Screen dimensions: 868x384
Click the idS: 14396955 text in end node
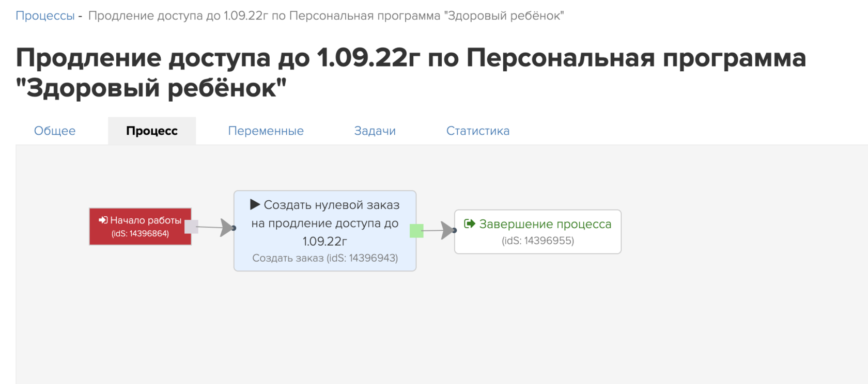(538, 241)
